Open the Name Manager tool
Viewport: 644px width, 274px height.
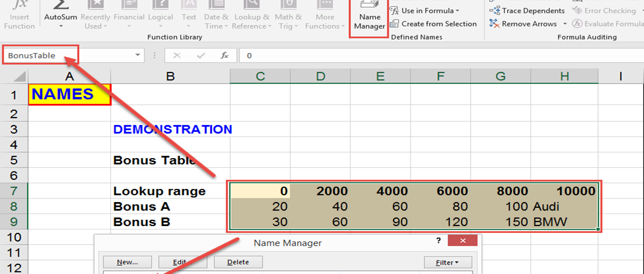pos(369,17)
